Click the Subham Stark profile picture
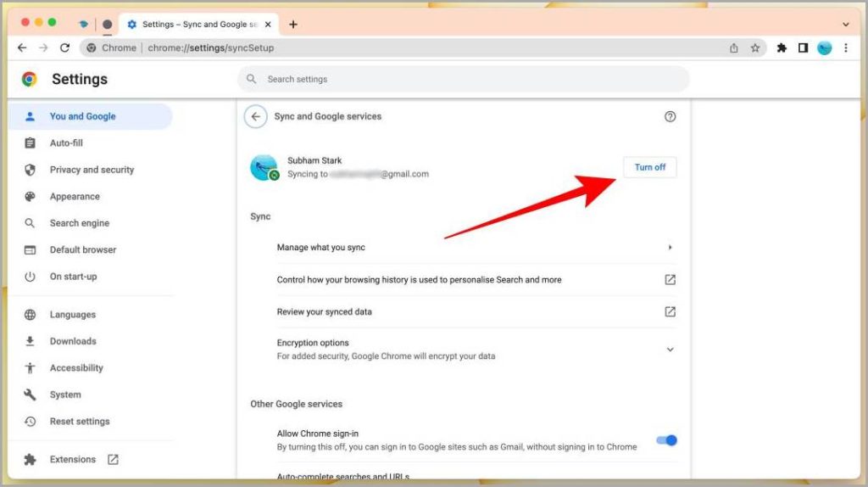Screen dimensions: 868x487 (x=264, y=167)
